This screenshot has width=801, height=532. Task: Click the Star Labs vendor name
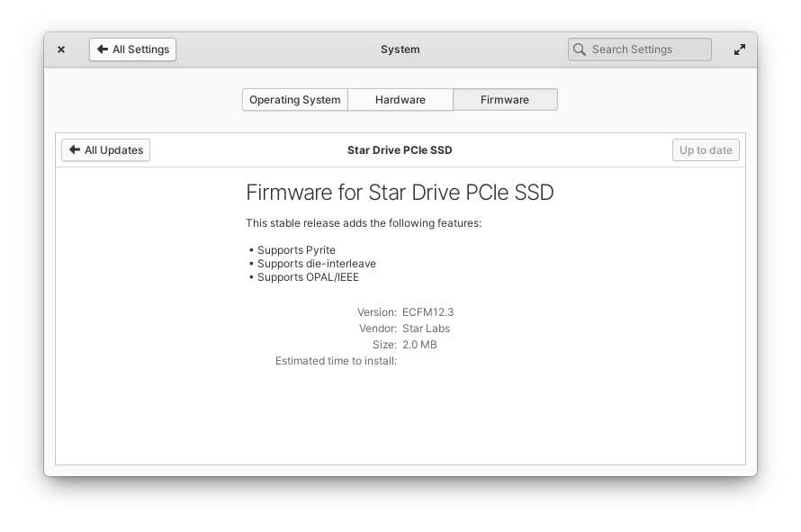pos(426,329)
